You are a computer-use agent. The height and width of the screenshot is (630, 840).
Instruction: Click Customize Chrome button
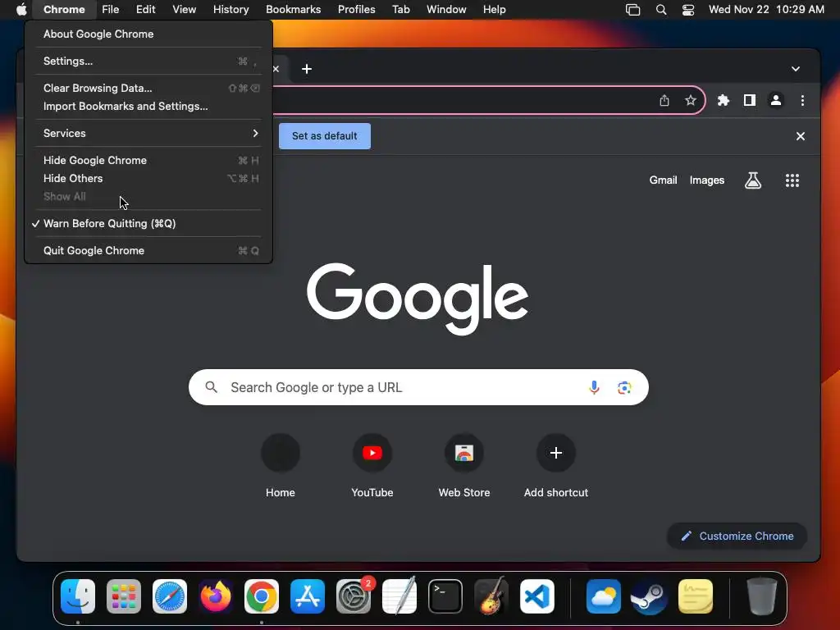tap(737, 536)
